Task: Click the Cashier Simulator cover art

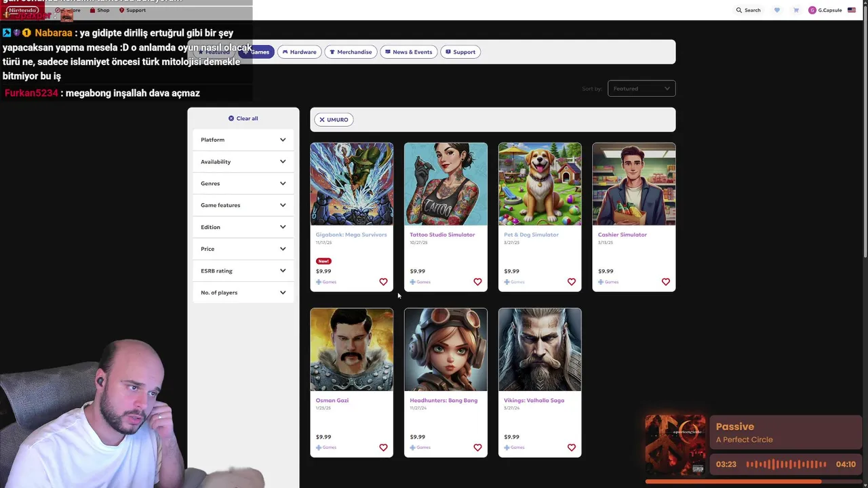Action: pos(634,184)
